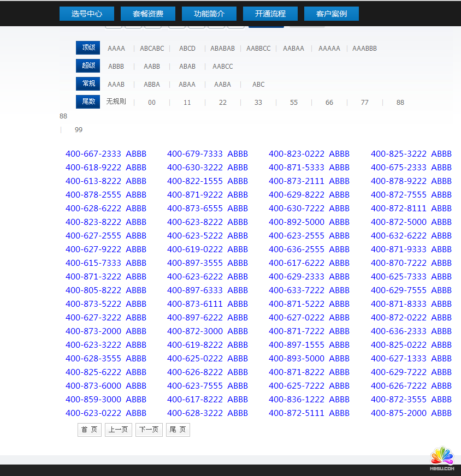Screen dimensions: 461x476
Task: Filter numbers by ABCABC pattern
Action: [152, 49]
